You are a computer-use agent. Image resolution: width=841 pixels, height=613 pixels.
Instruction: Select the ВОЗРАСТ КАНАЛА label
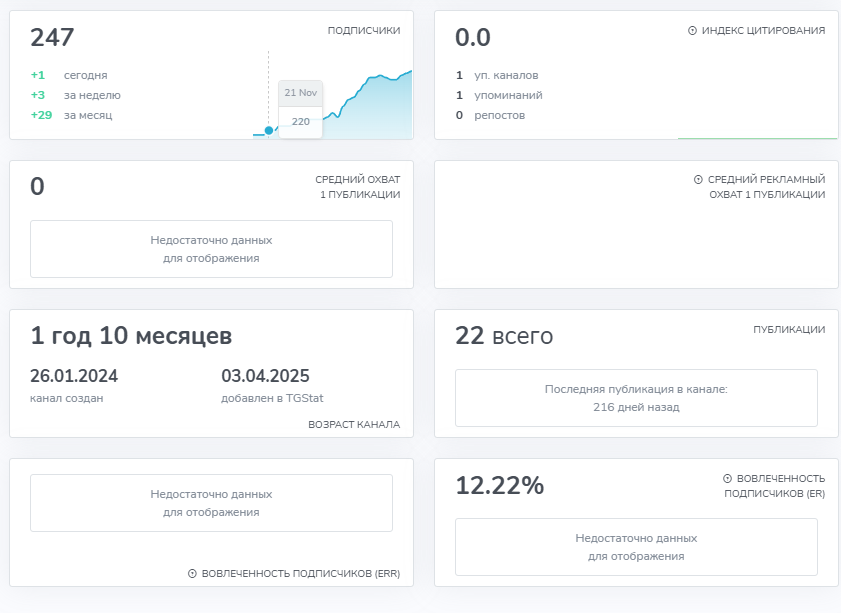click(x=354, y=425)
